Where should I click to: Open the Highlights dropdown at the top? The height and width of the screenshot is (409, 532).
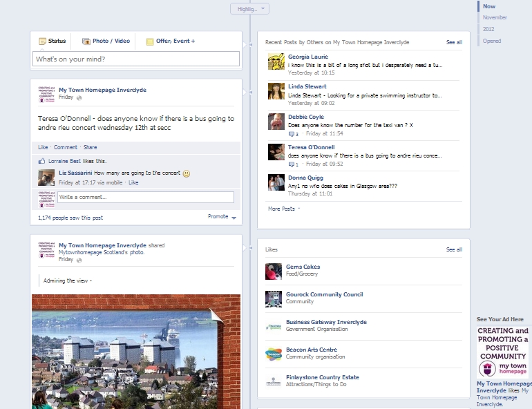[249, 9]
